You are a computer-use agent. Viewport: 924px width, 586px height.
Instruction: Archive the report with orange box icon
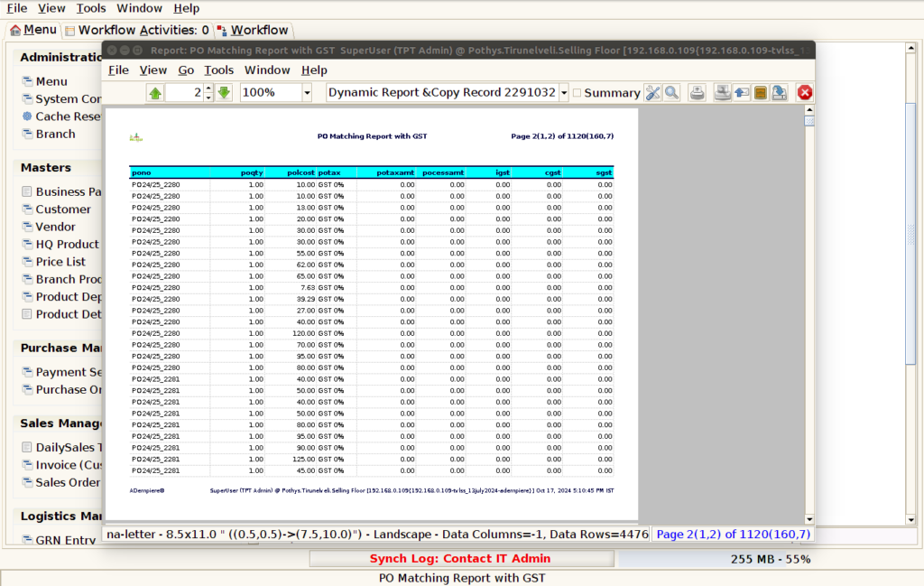click(x=760, y=93)
